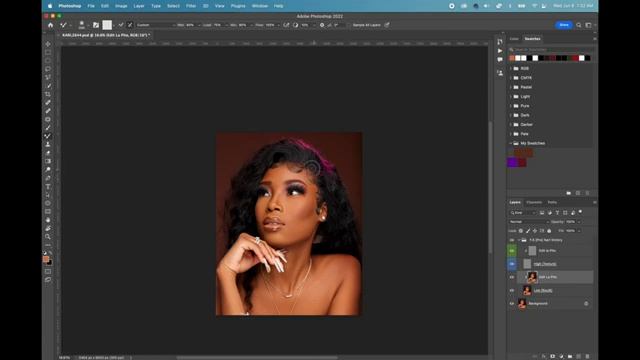Open the Custom brush combination dropdown
This screenshot has height=360, width=640.
[156, 25]
